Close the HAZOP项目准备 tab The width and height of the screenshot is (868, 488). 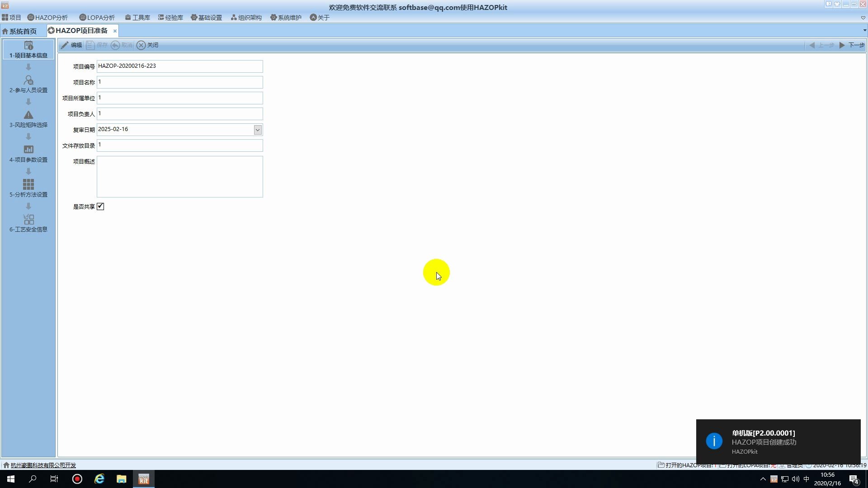tap(115, 31)
